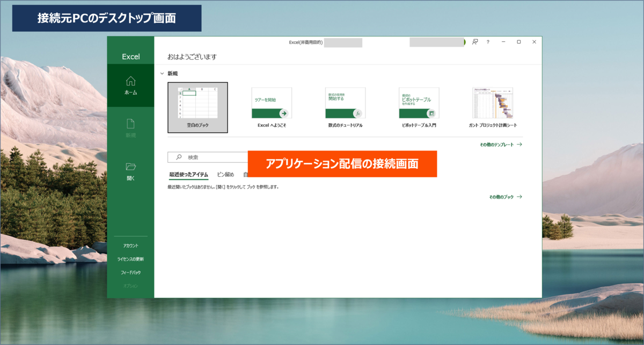Open フィードバック in the sidebar
644x345 pixels.
(130, 272)
